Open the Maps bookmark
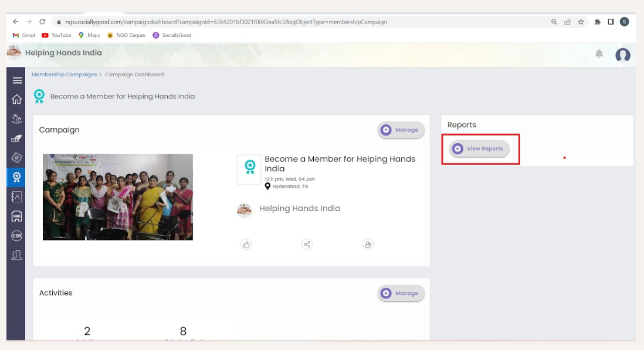The height and width of the screenshot is (350, 644). pos(89,35)
